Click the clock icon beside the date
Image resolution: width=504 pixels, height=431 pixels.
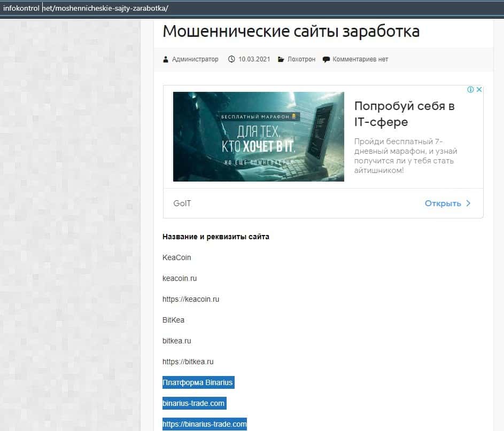coord(231,59)
